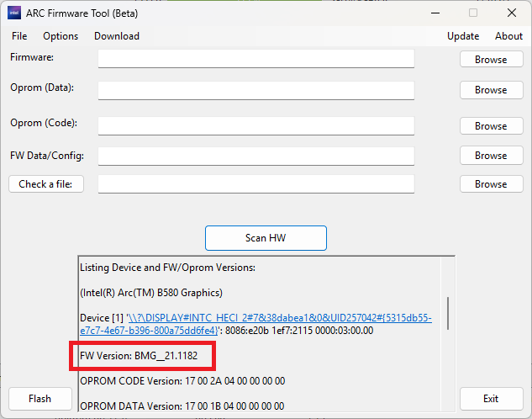532x419 pixels.
Task: Click the Check a file path field
Action: (x=256, y=184)
